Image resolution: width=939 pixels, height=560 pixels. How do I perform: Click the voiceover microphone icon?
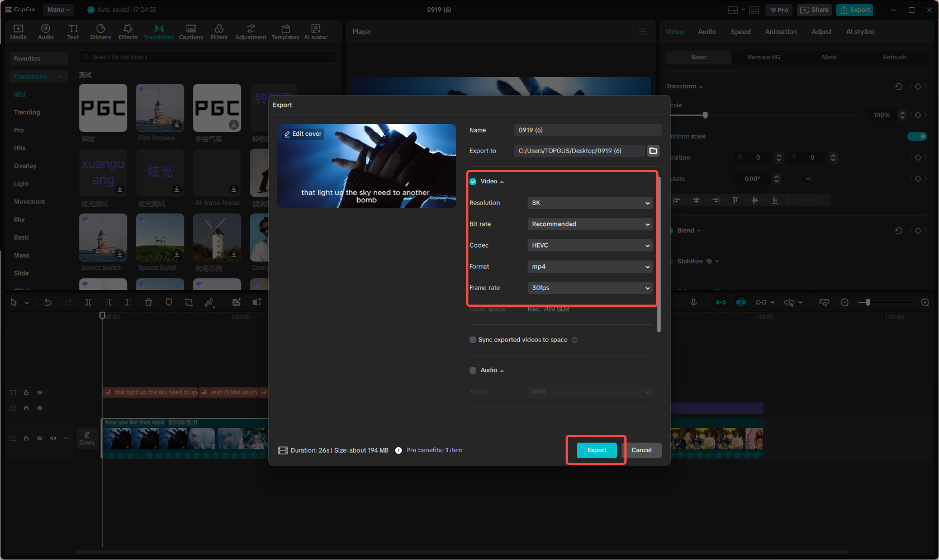pyautogui.click(x=693, y=302)
